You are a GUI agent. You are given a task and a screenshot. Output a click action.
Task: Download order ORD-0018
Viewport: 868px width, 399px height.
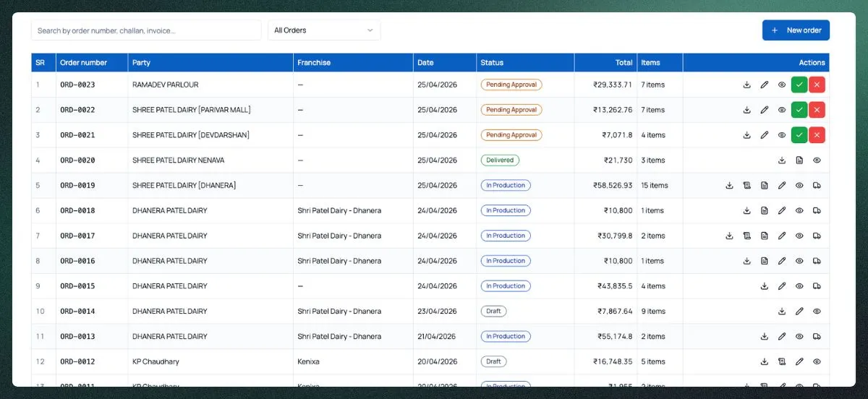[x=746, y=211]
